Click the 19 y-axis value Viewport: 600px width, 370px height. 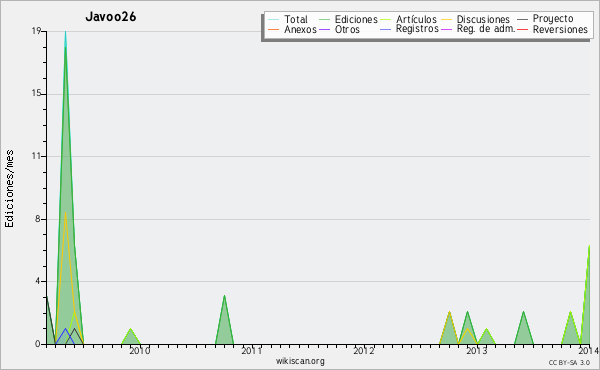36,31
